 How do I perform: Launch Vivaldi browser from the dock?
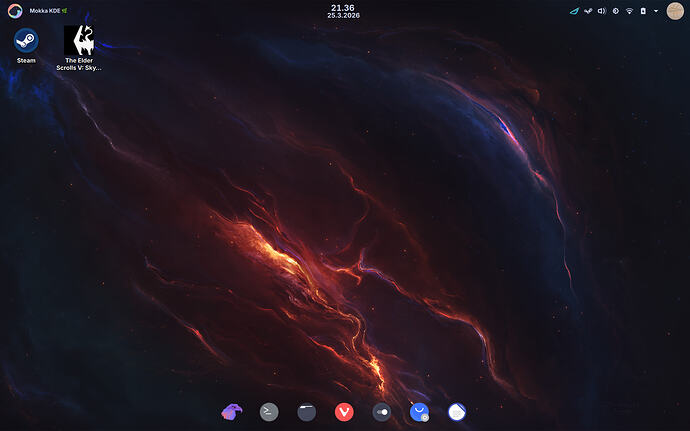pos(344,411)
